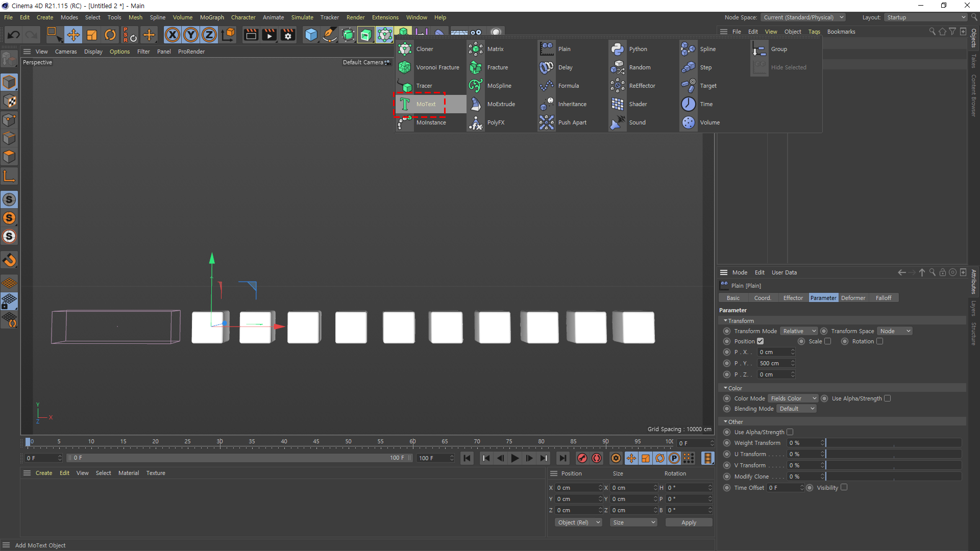
Task: Add a MoSpline object
Action: (x=499, y=86)
